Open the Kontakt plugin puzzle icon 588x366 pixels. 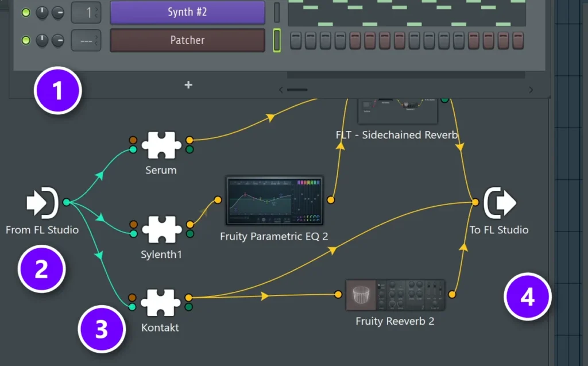click(x=161, y=302)
